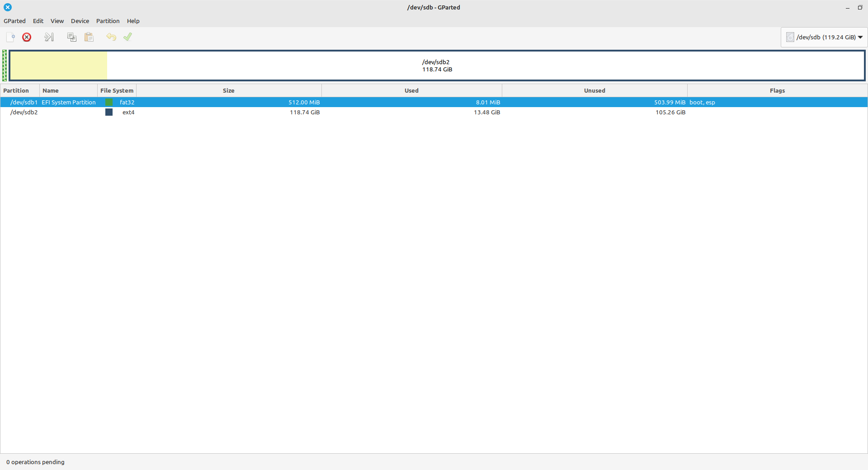The width and height of the screenshot is (868, 470).
Task: Click the yellow used-space area in disk map
Action: (x=58, y=66)
